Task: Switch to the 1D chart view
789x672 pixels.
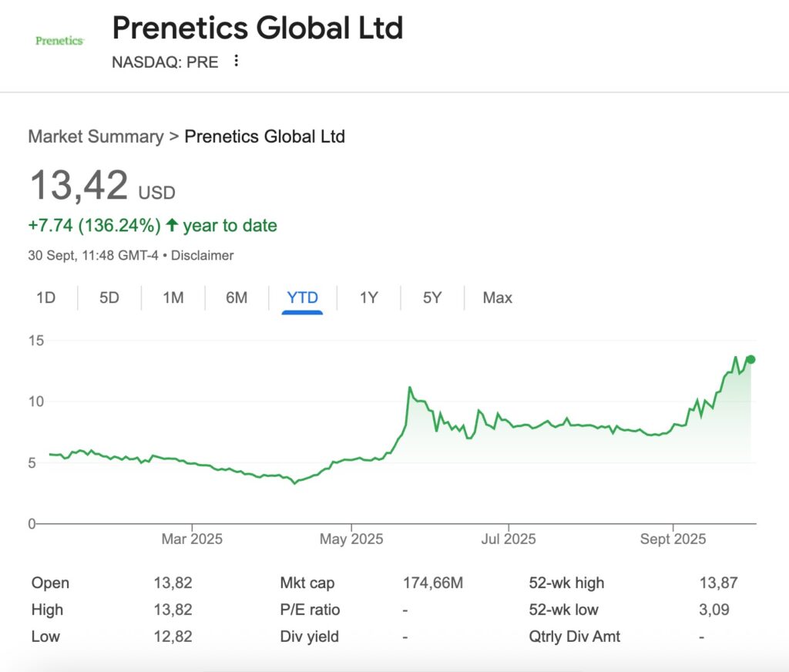Action: pos(45,297)
